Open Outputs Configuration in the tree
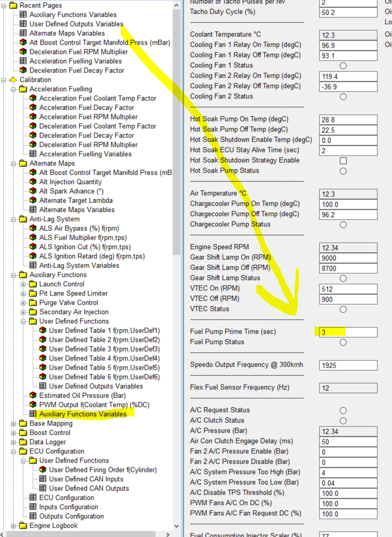The width and height of the screenshot is (392, 537). pos(71,516)
